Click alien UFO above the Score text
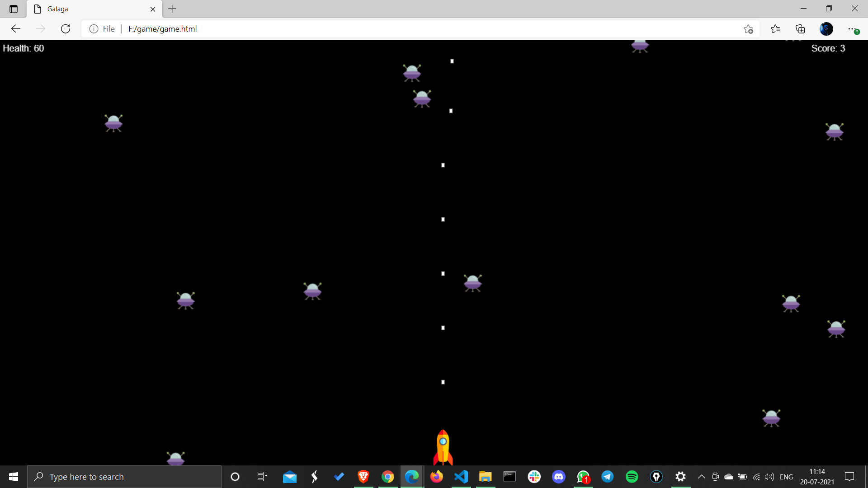 793,41
